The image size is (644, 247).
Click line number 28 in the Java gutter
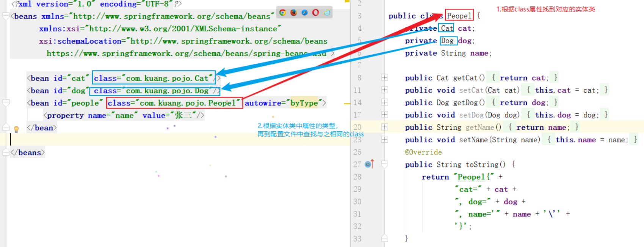357,177
